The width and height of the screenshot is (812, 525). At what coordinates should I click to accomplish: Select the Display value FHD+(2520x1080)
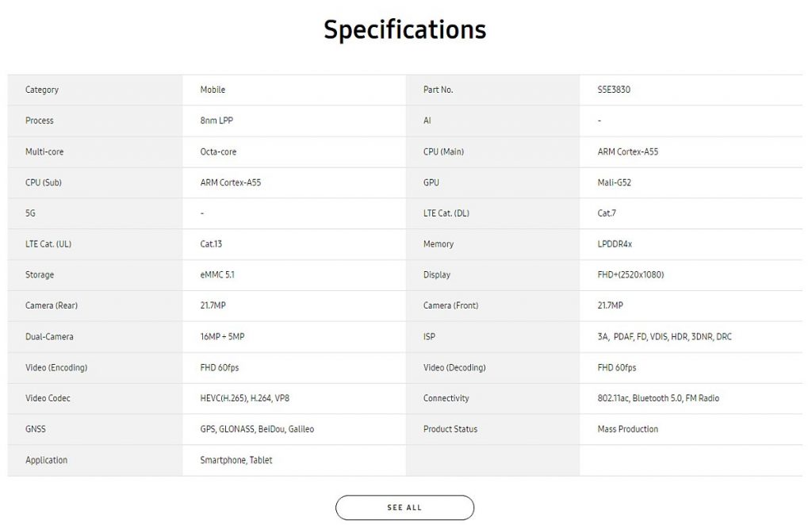[630, 274]
